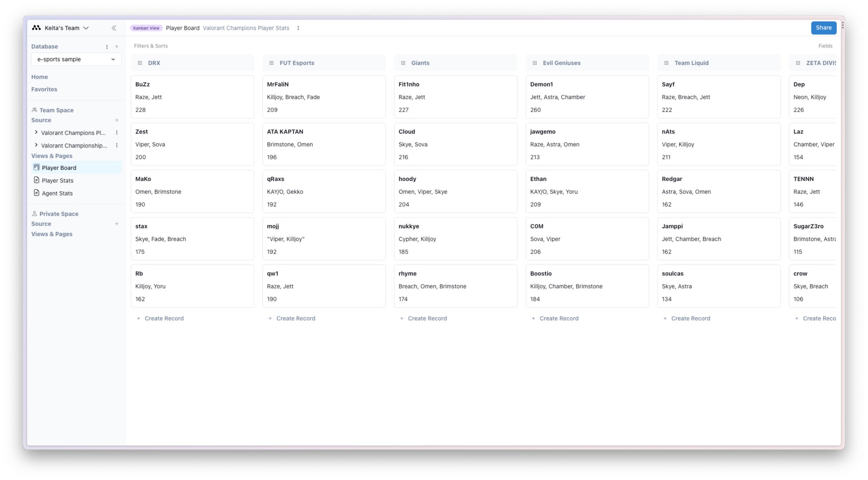Go to Home
The image size is (868, 480).
click(x=40, y=77)
